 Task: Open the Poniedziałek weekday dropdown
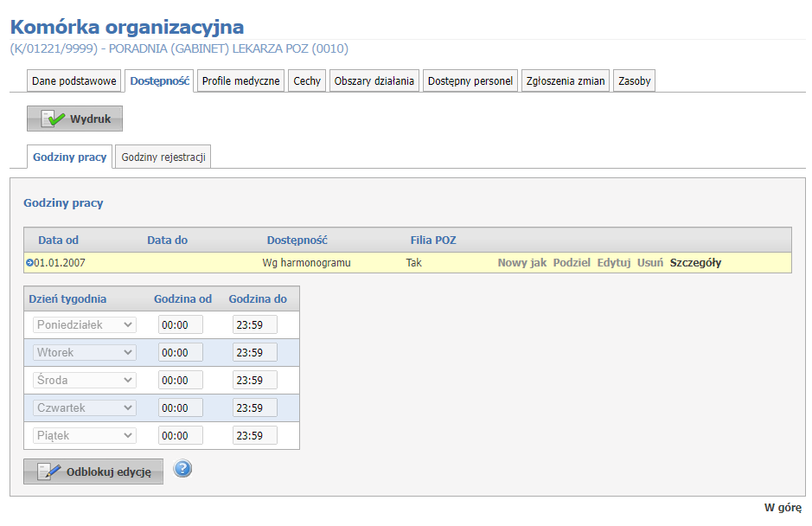pos(85,324)
